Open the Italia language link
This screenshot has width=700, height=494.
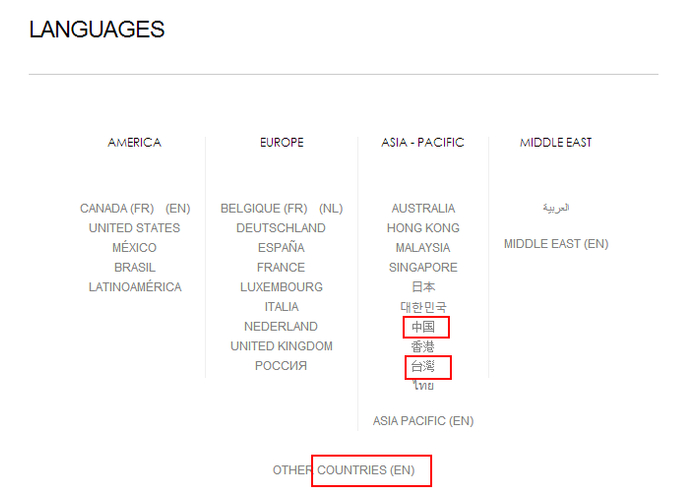(281, 307)
